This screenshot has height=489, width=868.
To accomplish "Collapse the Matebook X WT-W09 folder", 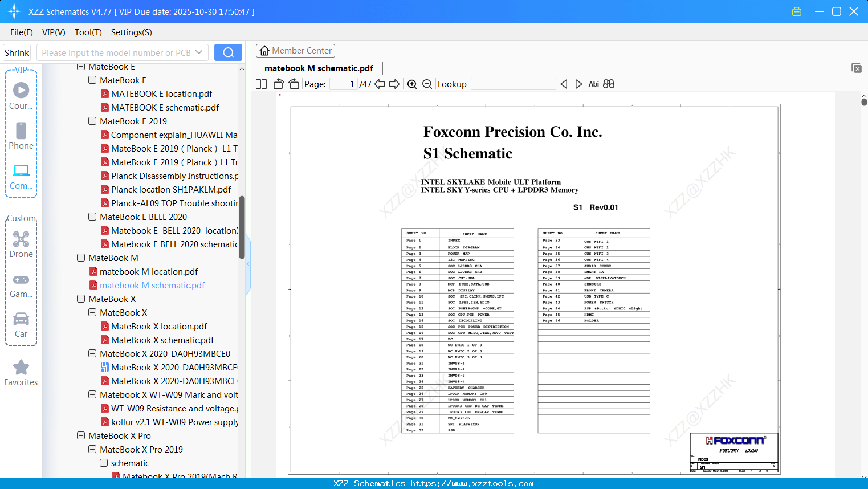I will tap(92, 395).
